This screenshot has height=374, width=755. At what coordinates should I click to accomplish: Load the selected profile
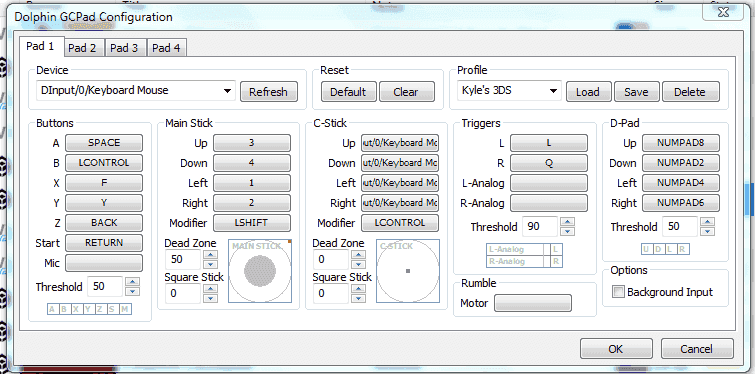[588, 91]
